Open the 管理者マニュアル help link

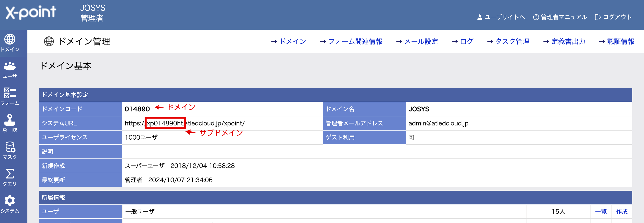point(560,17)
